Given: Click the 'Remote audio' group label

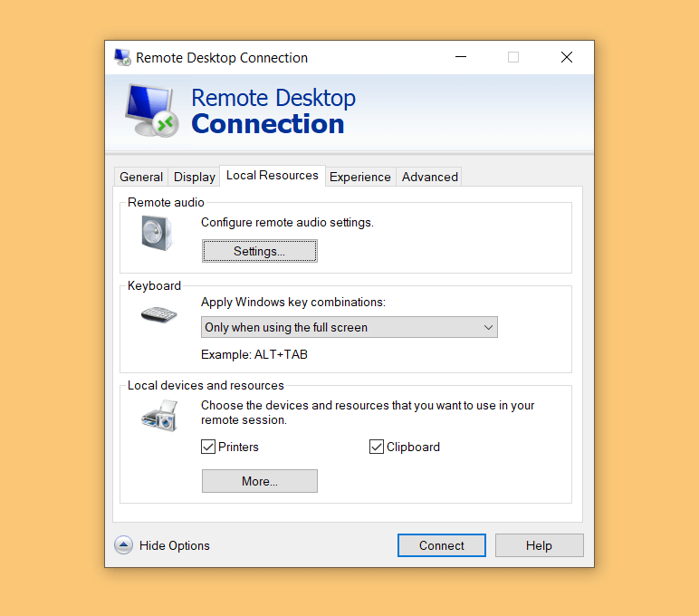Looking at the screenshot, I should point(166,203).
